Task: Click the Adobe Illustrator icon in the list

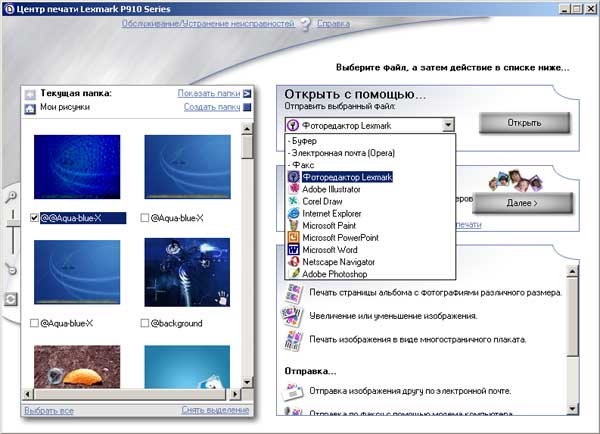Action: tap(293, 189)
